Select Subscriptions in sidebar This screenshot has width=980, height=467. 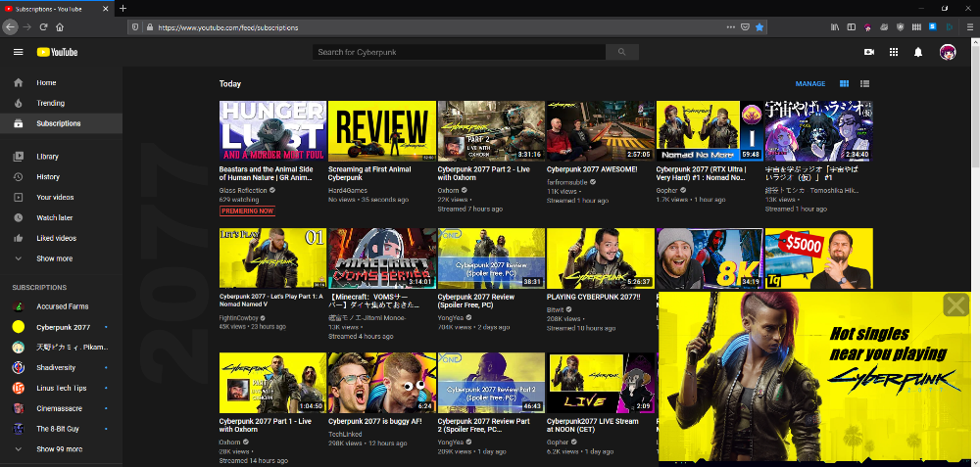pos(61,123)
